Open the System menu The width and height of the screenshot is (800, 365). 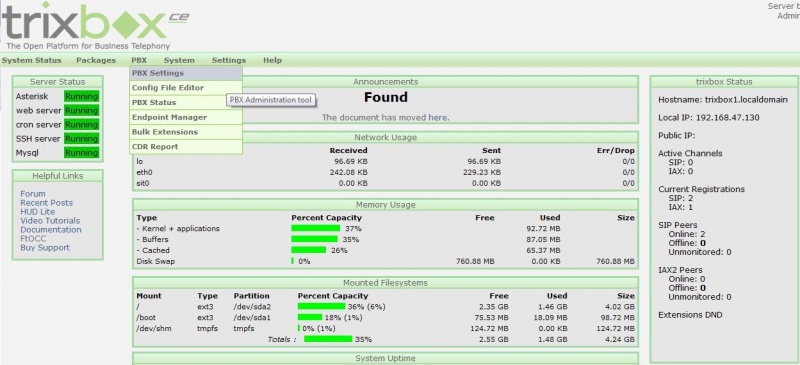(179, 60)
